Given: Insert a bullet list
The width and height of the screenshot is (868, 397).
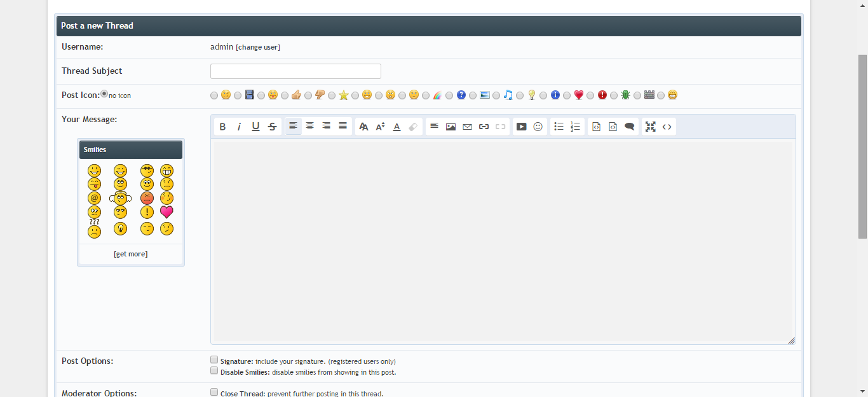Looking at the screenshot, I should click(559, 127).
